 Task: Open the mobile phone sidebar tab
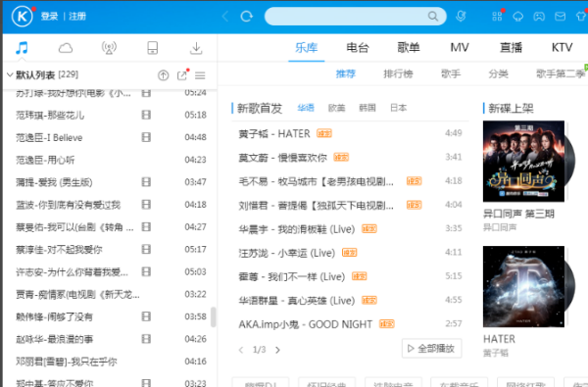pyautogui.click(x=153, y=48)
